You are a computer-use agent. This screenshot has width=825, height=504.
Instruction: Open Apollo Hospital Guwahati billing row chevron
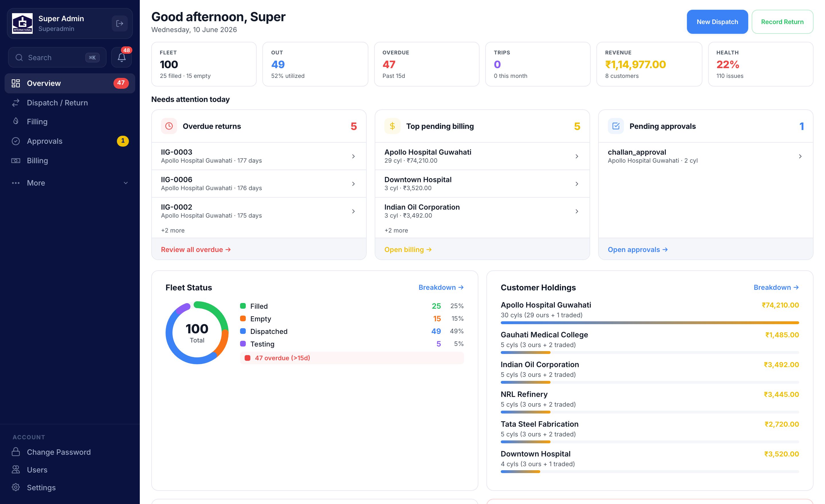coord(577,156)
